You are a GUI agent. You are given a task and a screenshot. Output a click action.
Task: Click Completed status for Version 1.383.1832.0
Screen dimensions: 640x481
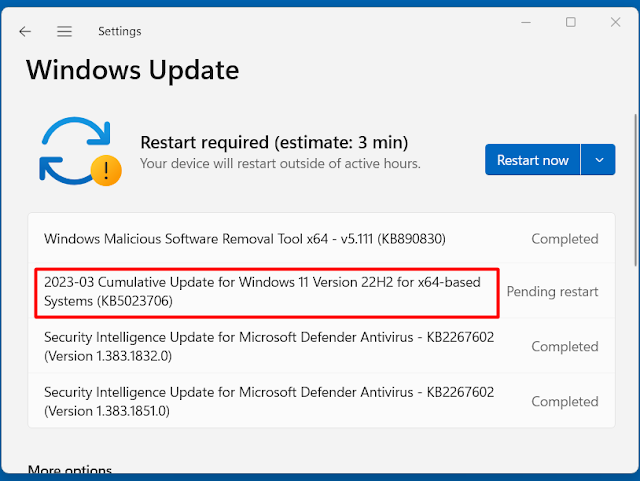pyautogui.click(x=565, y=347)
